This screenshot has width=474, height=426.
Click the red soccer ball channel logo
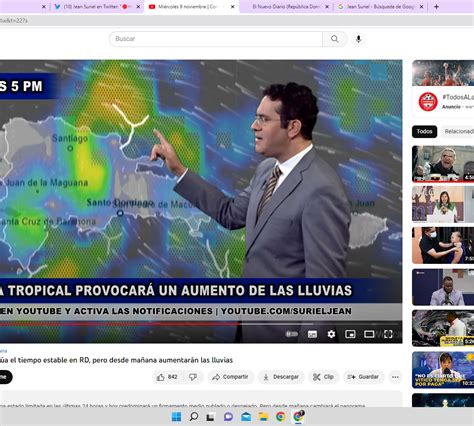point(428,102)
